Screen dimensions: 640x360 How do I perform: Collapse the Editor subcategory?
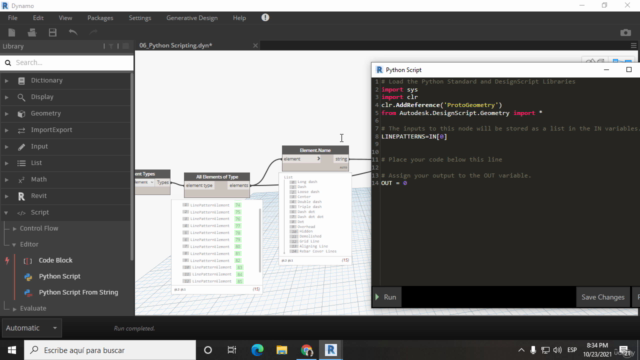(14, 244)
